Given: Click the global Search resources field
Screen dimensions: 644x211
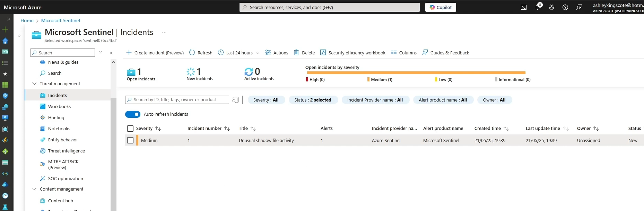Looking at the screenshot, I should tap(329, 7).
